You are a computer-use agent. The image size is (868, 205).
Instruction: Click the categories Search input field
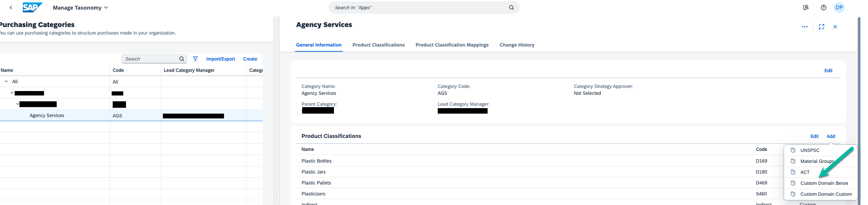150,59
